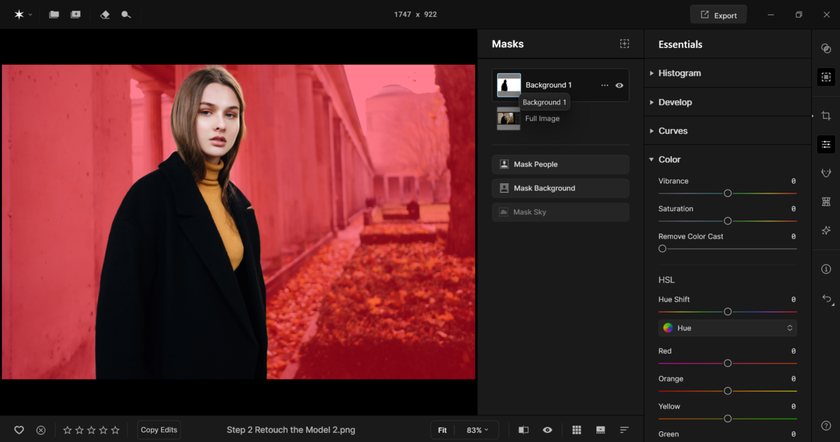
Task: Click the magnifier search icon
Action: point(126,14)
